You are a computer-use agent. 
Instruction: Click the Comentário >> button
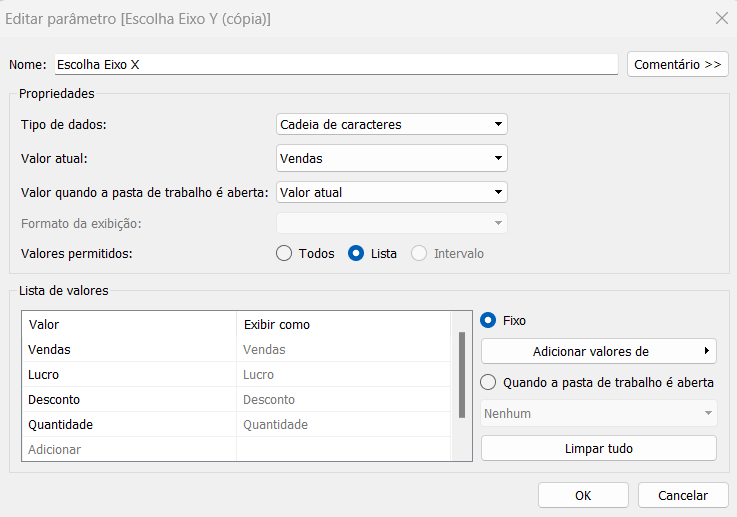677,64
